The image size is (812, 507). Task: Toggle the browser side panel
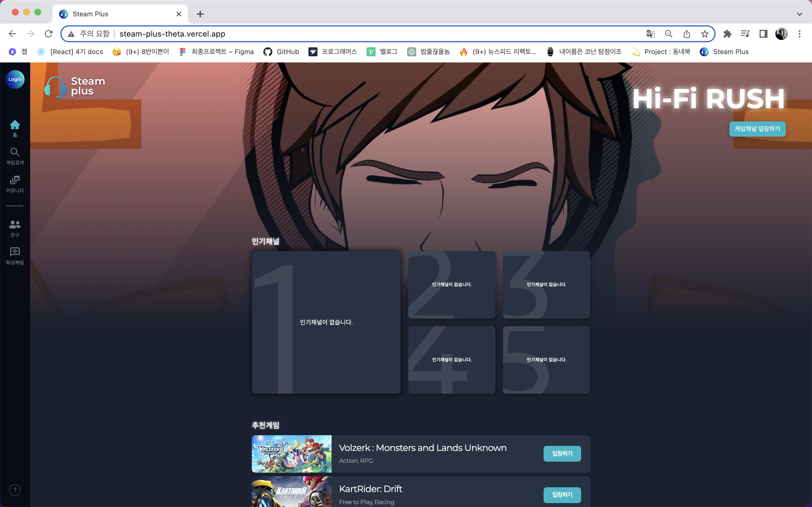click(x=763, y=34)
